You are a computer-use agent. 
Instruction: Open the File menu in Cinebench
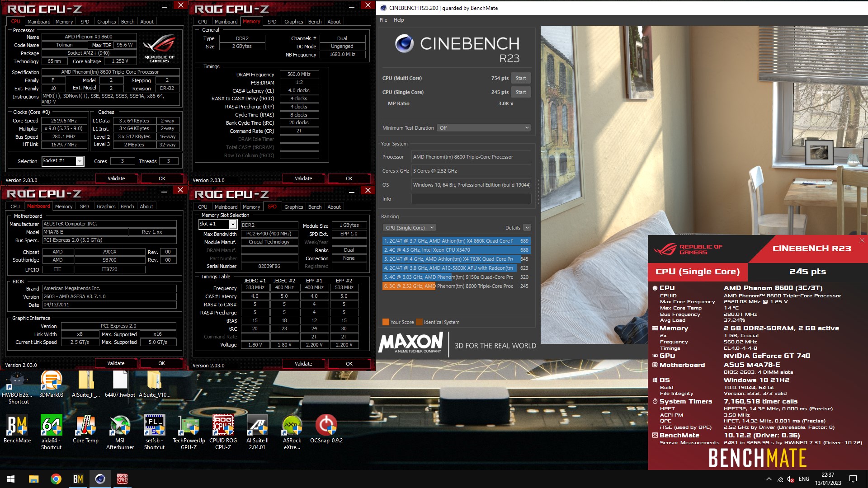[x=383, y=20]
